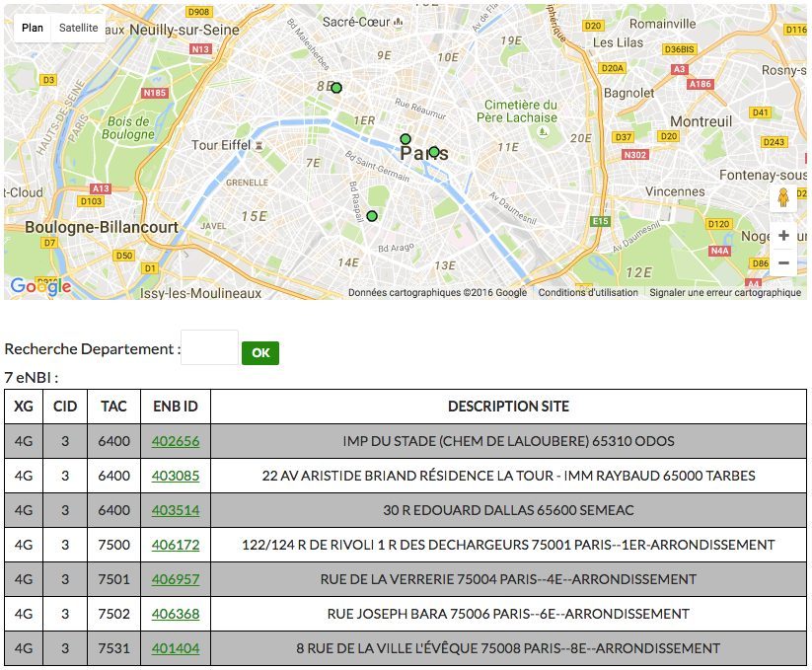
Task: Click TAC value 7531
Action: coord(113,648)
